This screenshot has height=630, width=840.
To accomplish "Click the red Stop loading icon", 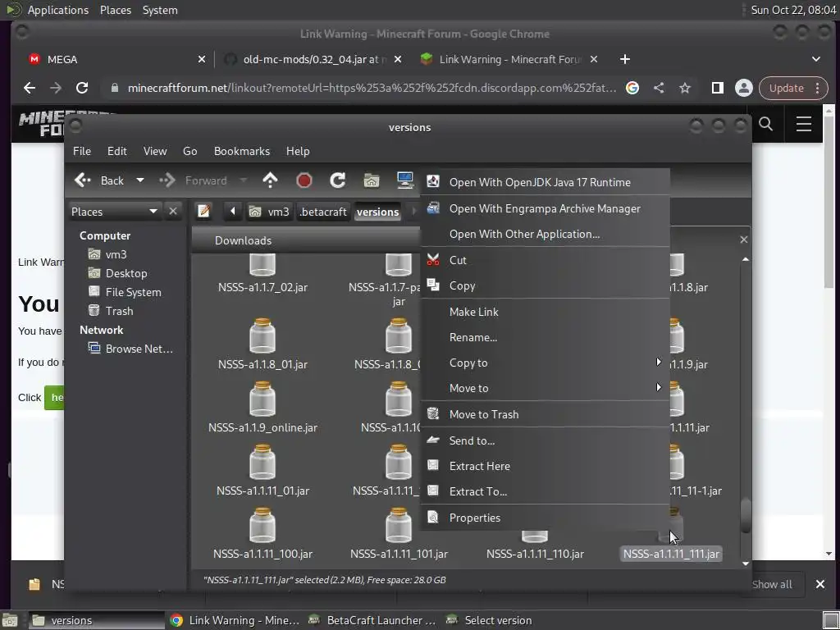I will [304, 180].
